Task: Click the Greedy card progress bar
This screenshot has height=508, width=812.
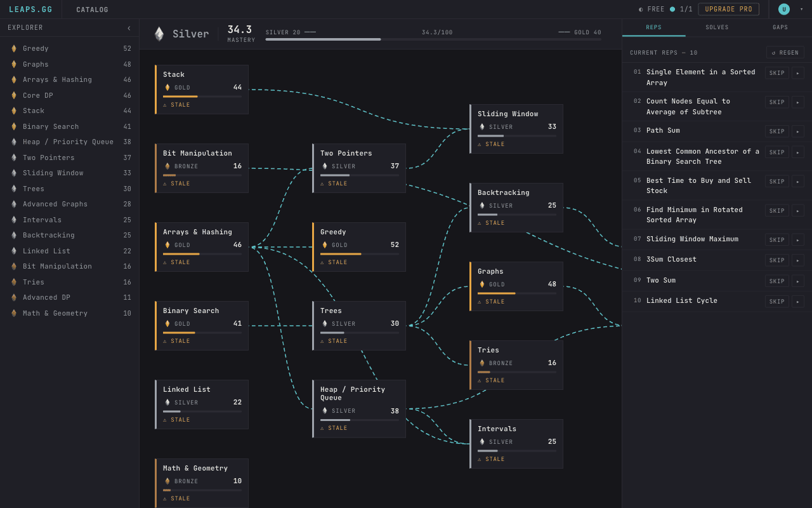Action: tap(360, 254)
